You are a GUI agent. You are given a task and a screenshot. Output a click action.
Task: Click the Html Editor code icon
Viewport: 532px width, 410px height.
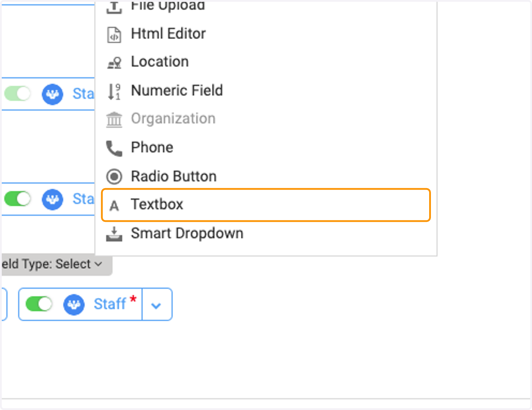click(x=114, y=35)
